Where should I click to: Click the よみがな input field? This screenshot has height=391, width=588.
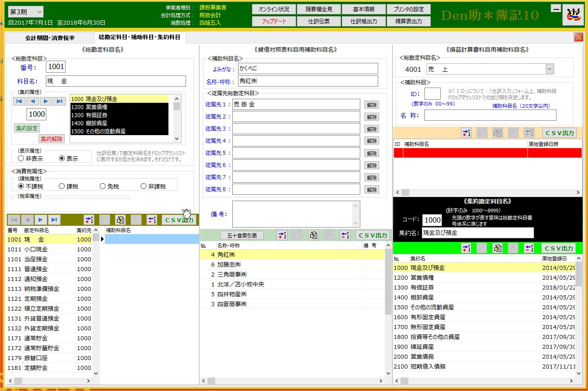point(308,68)
